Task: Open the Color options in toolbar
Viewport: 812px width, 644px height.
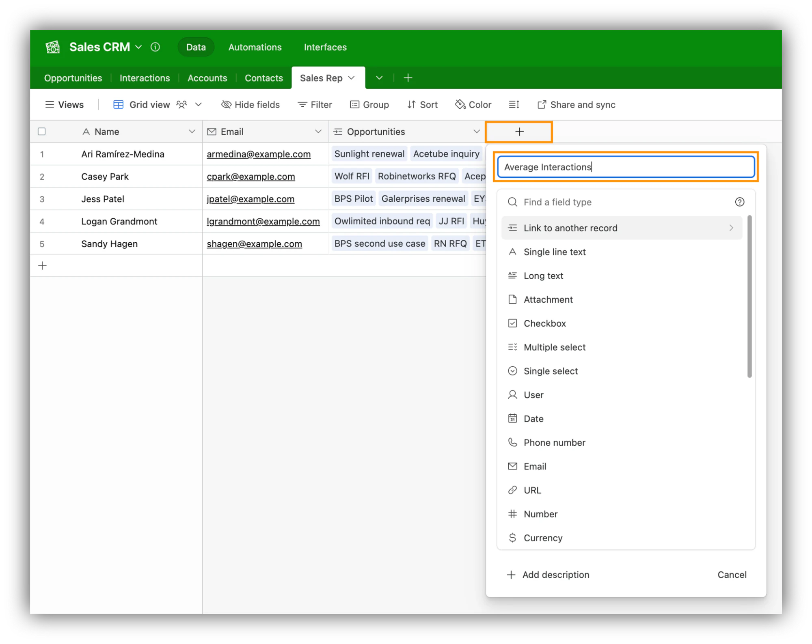Action: click(473, 105)
